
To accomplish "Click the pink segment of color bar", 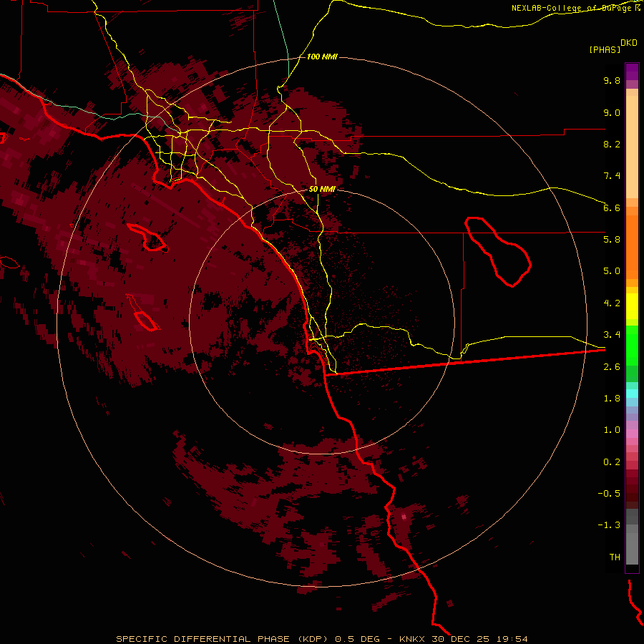I will pos(632,434).
